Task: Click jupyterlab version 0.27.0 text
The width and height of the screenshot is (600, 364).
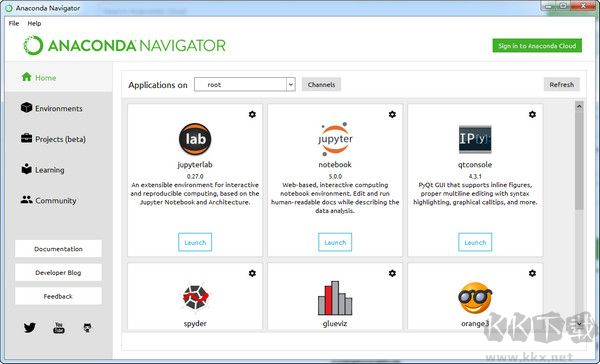Action: pyautogui.click(x=195, y=176)
